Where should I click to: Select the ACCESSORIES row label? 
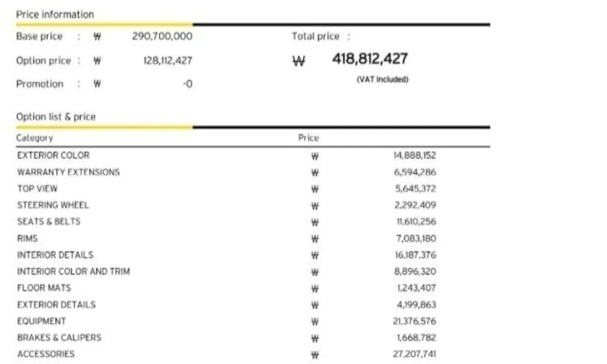(46, 354)
